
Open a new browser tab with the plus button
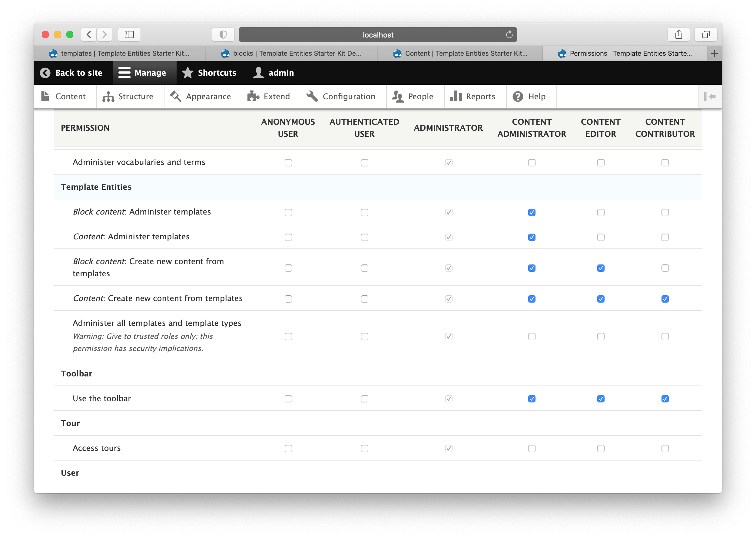[x=715, y=53]
